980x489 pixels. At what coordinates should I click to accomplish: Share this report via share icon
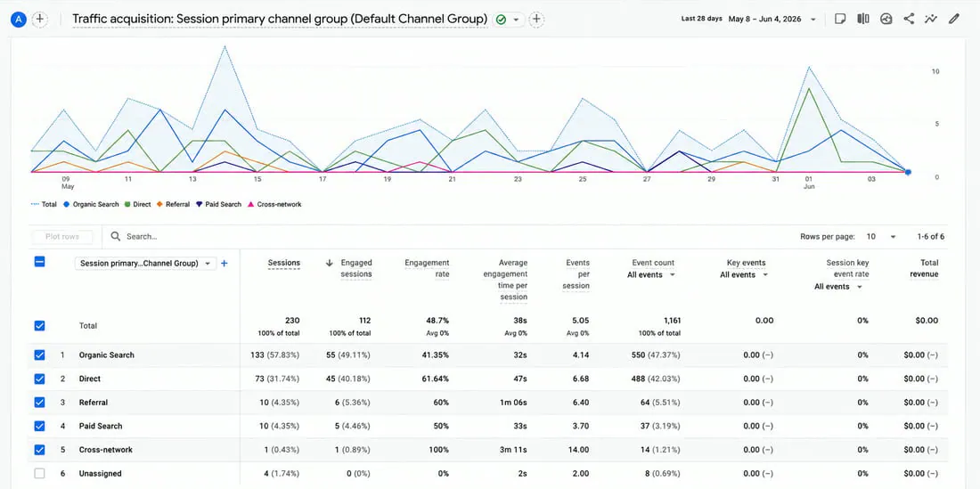pos(909,19)
